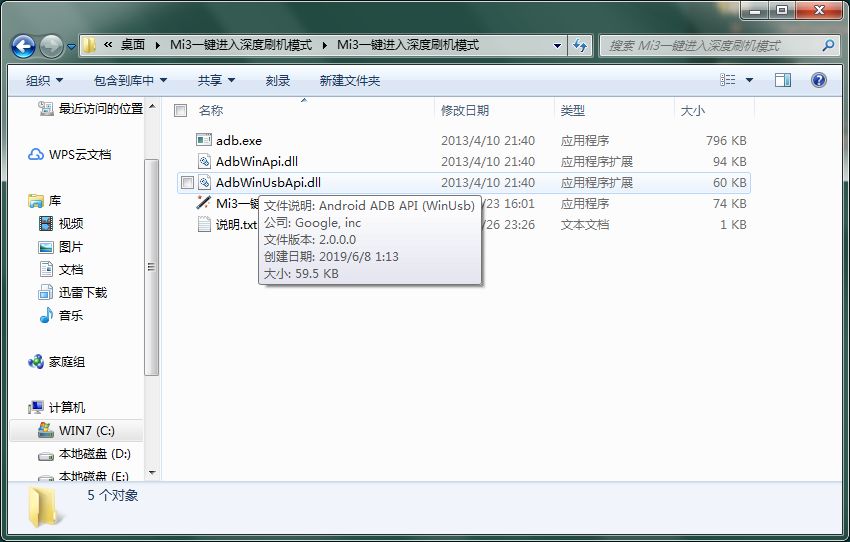Select the AdbWinUsbApi.dll file name

pos(268,183)
